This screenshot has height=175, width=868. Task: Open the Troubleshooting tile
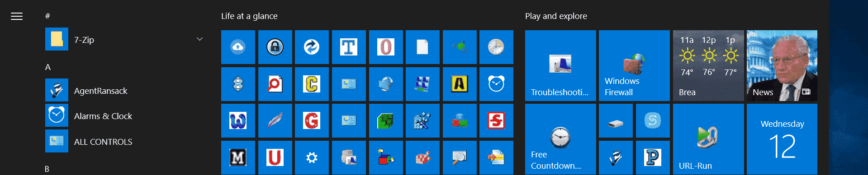[560, 65]
